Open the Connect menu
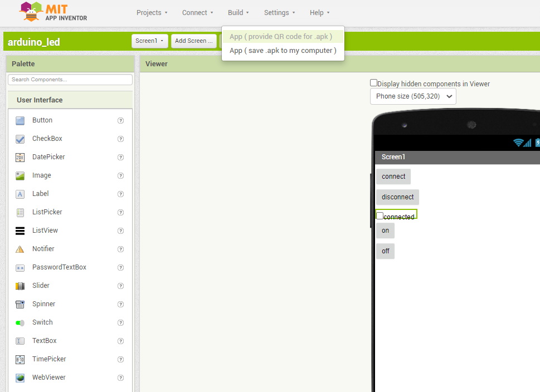Viewport: 540px width, 392px height. click(x=197, y=13)
